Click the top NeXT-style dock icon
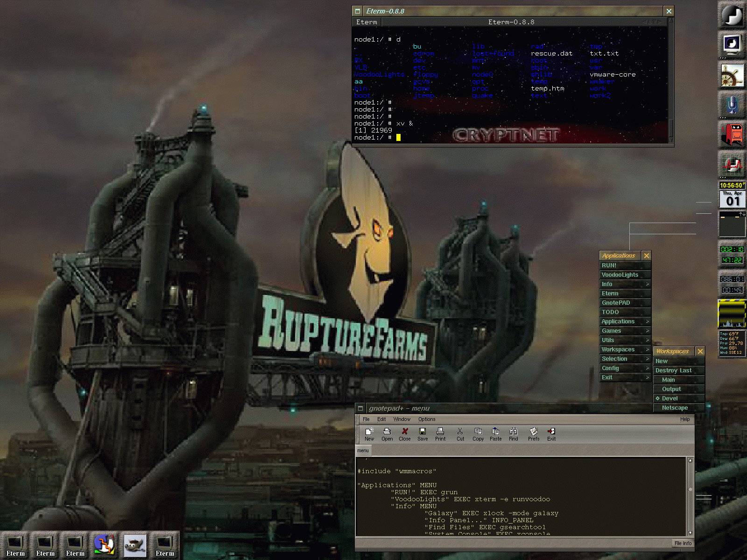 [x=732, y=15]
